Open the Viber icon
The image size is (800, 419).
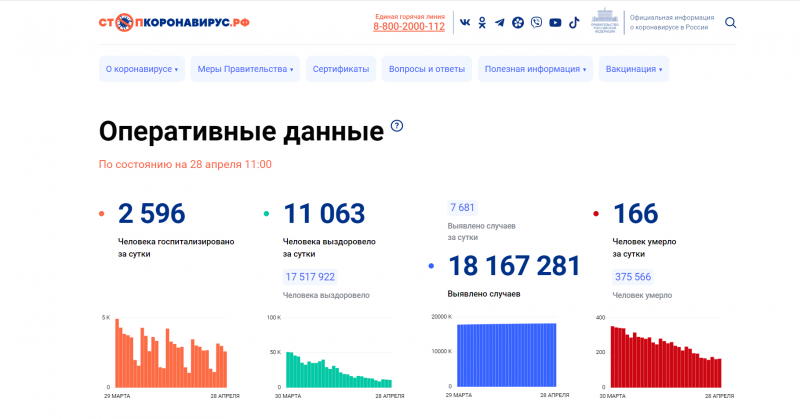[536, 22]
